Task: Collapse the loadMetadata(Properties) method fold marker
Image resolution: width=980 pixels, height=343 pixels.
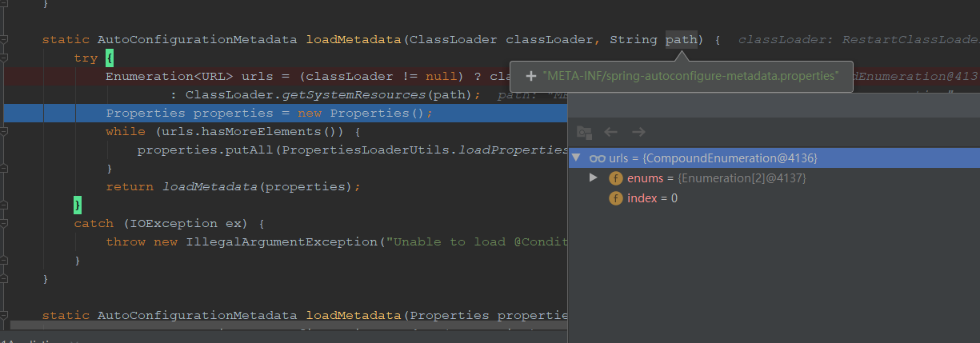Action: (5, 315)
